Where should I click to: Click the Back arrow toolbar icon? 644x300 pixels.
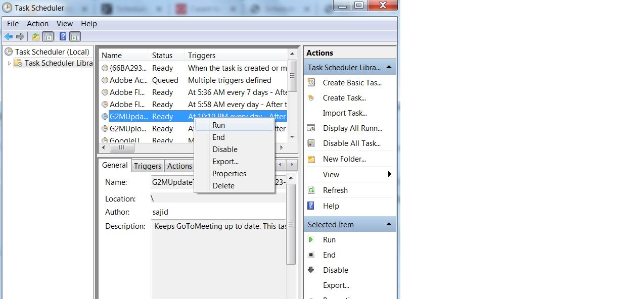[x=9, y=36]
